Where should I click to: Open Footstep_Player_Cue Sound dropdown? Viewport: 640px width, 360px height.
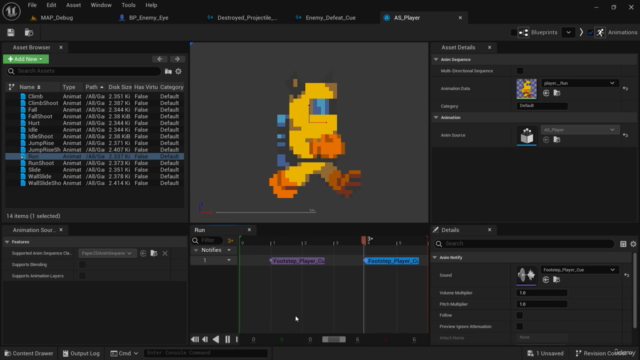tap(580, 270)
